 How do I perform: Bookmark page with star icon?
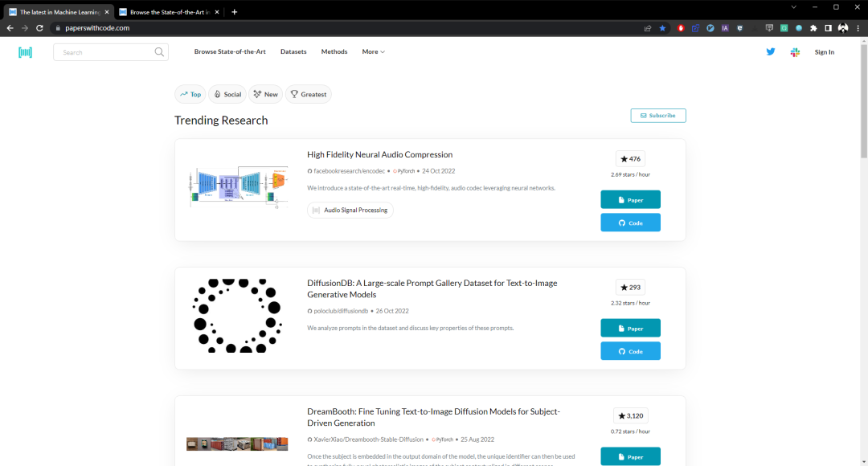(662, 27)
